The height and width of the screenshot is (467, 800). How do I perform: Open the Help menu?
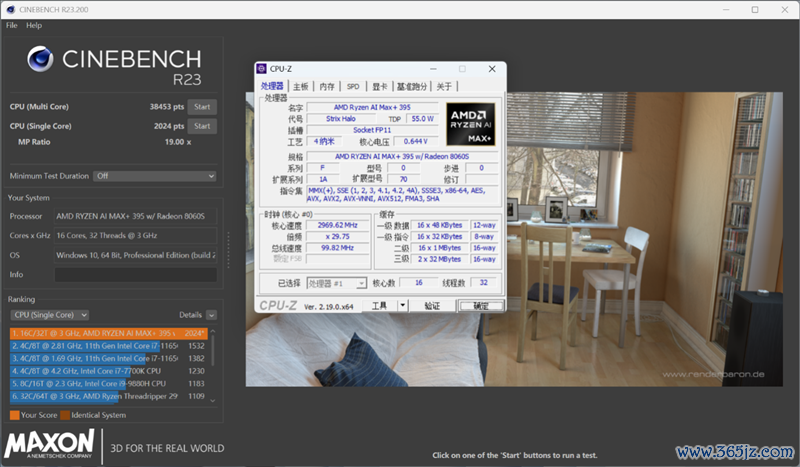click(34, 25)
